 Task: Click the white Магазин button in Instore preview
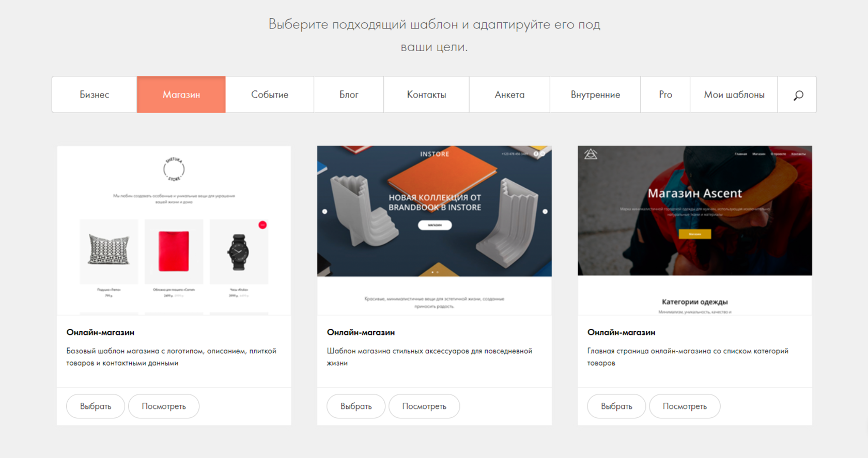[x=435, y=225]
